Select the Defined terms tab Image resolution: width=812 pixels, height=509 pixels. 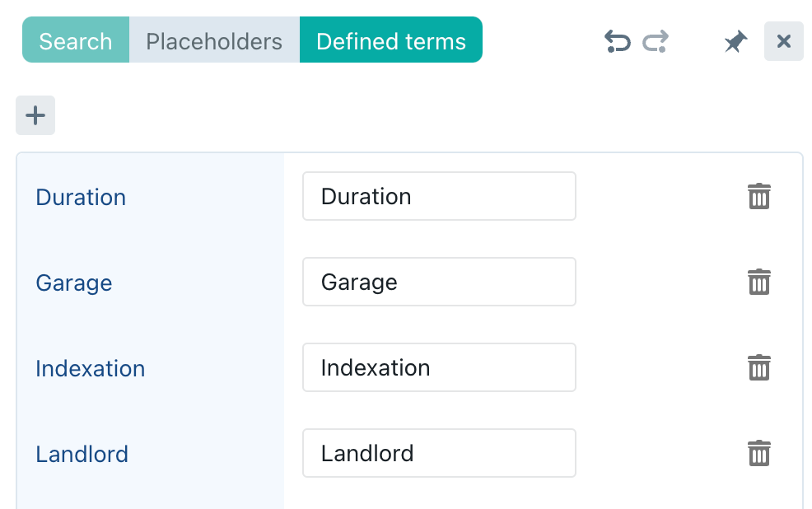point(391,41)
